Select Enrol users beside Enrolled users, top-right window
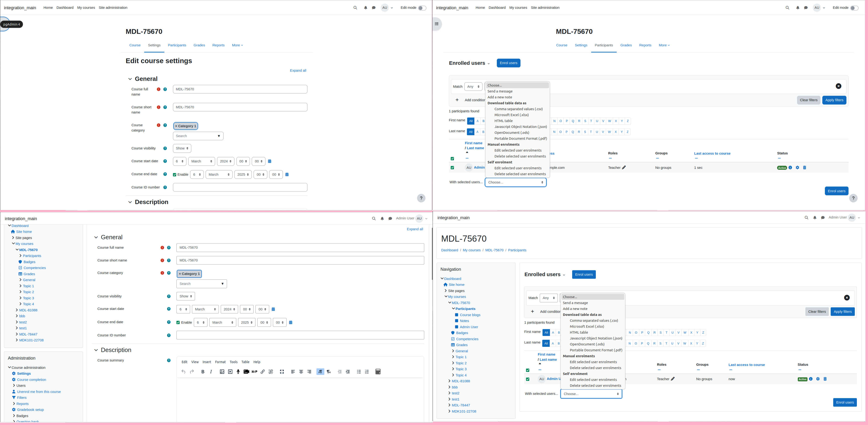 [508, 63]
